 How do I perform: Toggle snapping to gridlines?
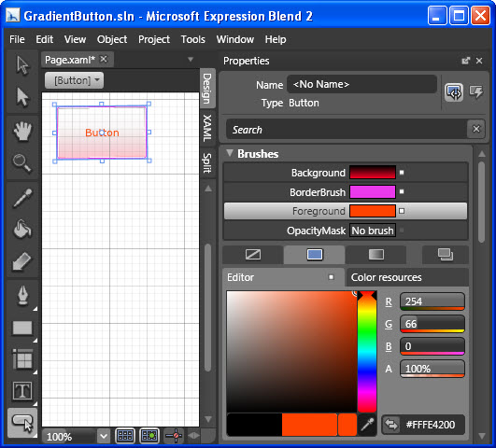pyautogui.click(x=149, y=436)
